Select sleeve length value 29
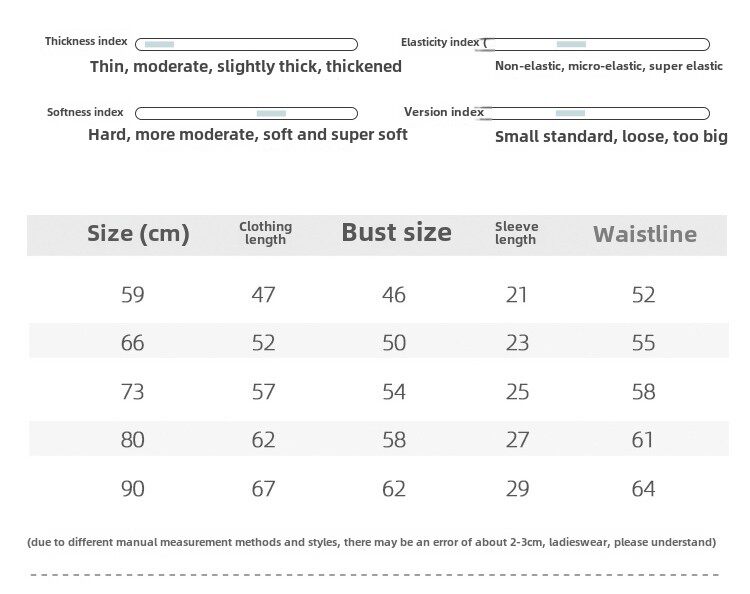Viewport: 750px width, 594px height. (517, 488)
